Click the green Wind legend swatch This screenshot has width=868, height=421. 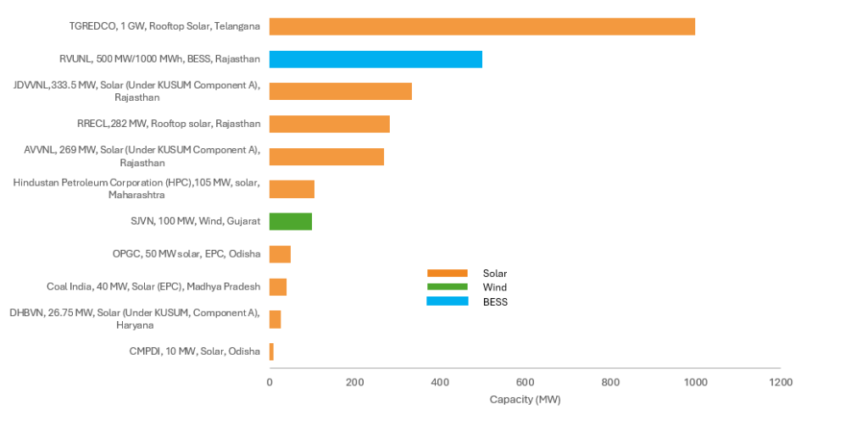coord(447,287)
